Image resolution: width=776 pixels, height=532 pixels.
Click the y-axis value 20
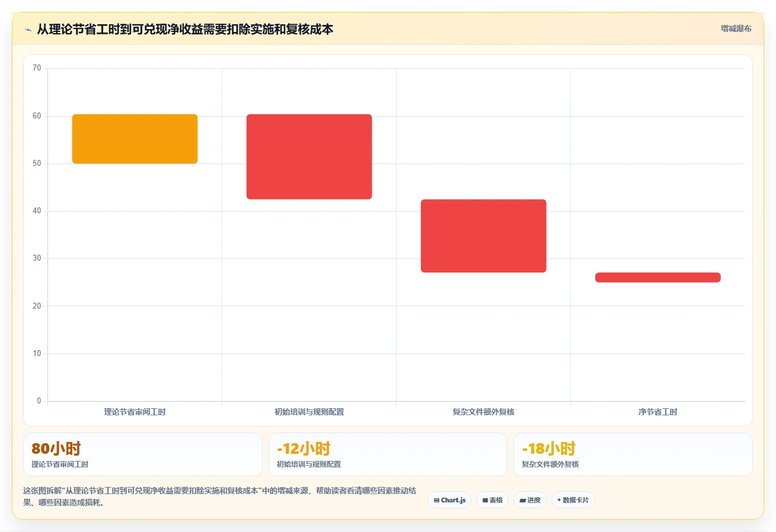point(37,306)
